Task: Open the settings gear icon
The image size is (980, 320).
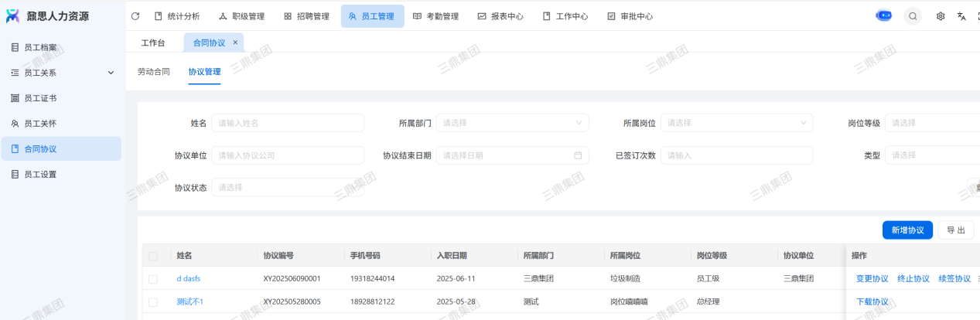Action: (941, 16)
